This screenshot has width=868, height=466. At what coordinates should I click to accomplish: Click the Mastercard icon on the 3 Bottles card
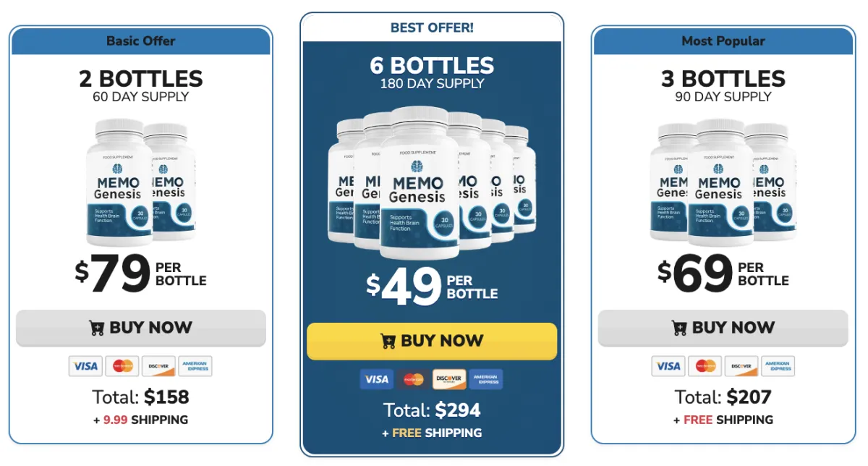(x=705, y=366)
